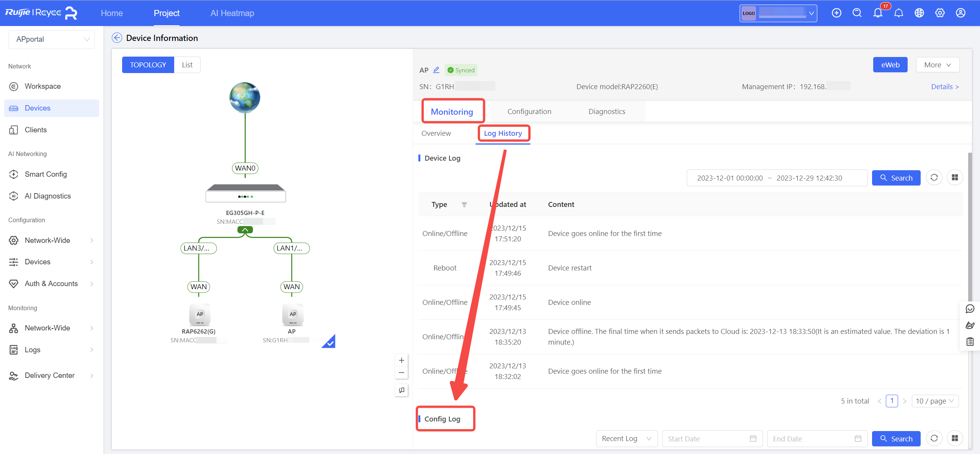Viewport: 980px width, 454px height.
Task: Zoom out the topology with minus icon
Action: (401, 373)
